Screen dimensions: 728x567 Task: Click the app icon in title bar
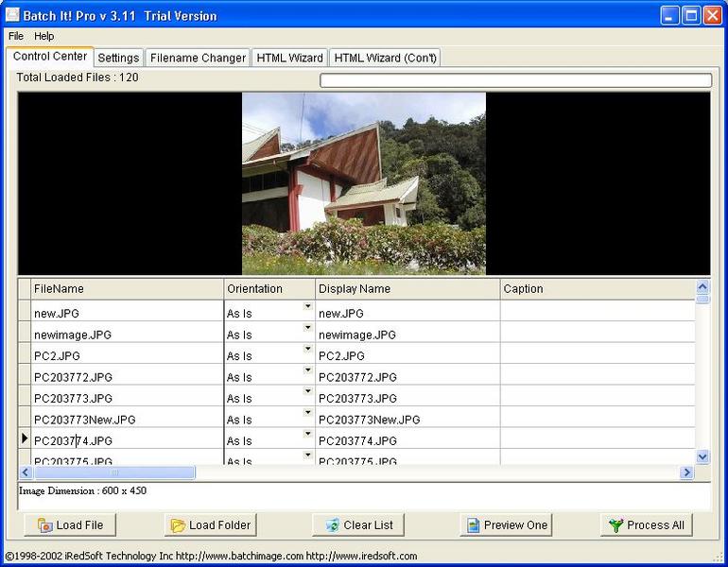[x=12, y=15]
